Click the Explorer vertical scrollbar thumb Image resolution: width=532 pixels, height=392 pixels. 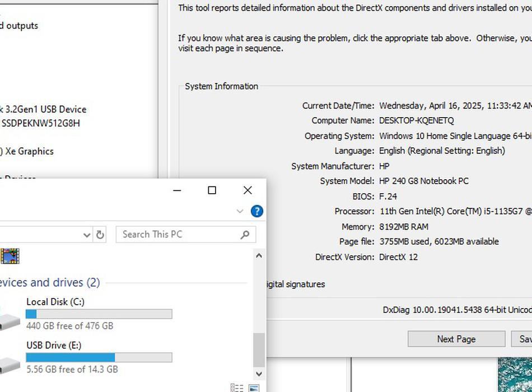pyautogui.click(x=259, y=350)
